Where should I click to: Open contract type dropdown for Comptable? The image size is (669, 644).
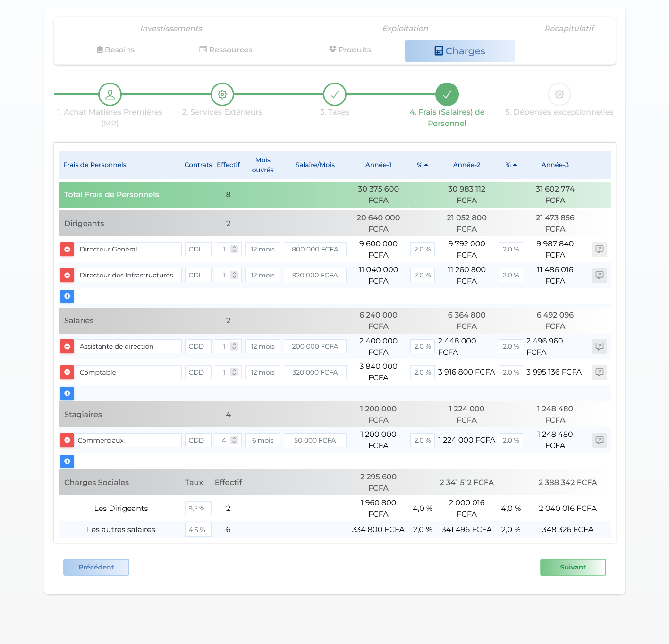point(197,372)
